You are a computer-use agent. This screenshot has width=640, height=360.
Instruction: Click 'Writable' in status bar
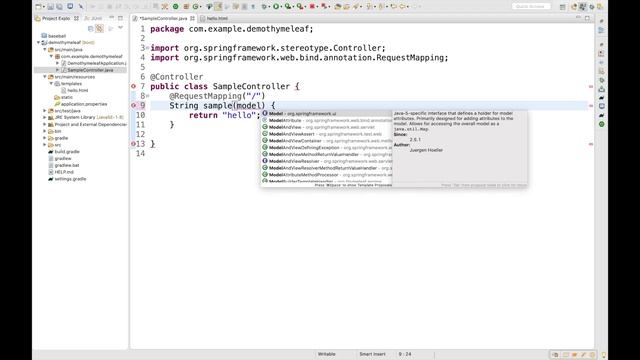(327, 354)
